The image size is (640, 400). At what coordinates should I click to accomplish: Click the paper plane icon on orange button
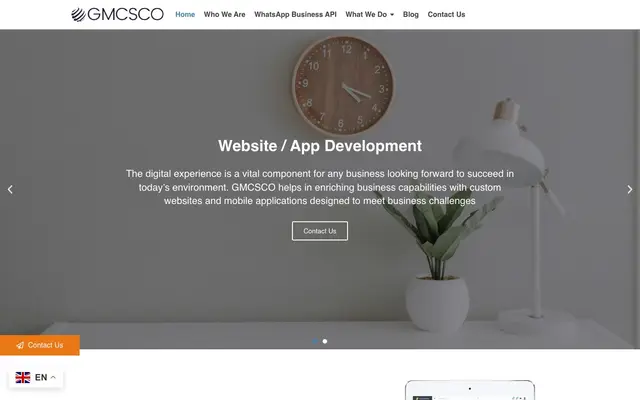click(x=20, y=345)
